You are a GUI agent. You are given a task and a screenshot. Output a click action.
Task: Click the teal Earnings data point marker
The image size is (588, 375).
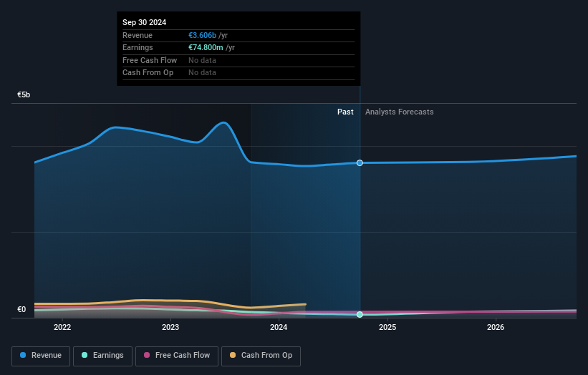(x=360, y=315)
